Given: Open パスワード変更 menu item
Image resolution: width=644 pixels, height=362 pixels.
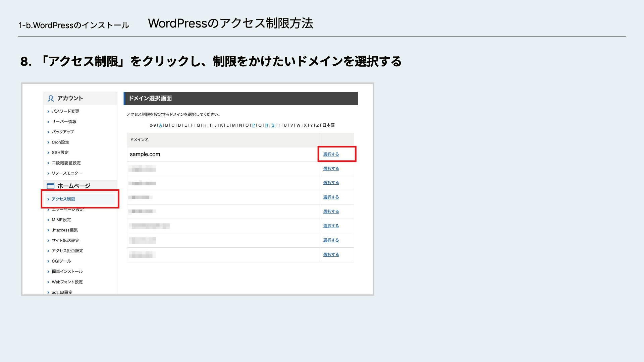Looking at the screenshot, I should tap(65, 111).
